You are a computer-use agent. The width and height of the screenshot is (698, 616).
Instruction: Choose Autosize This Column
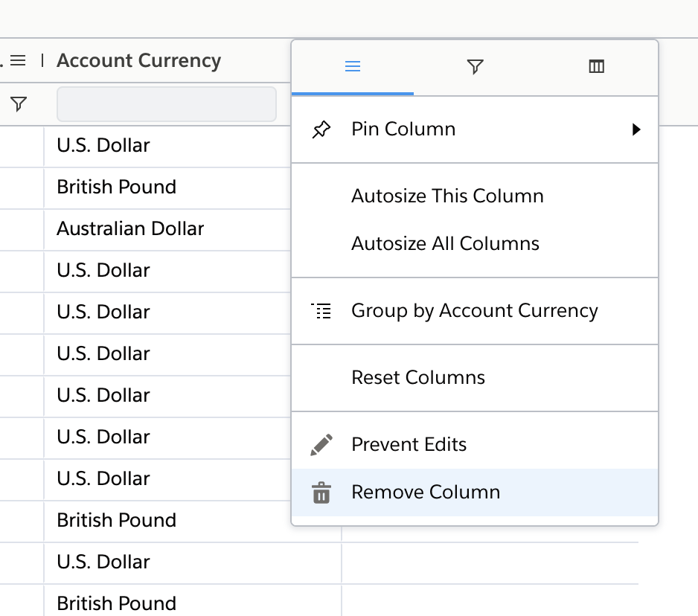(x=447, y=196)
